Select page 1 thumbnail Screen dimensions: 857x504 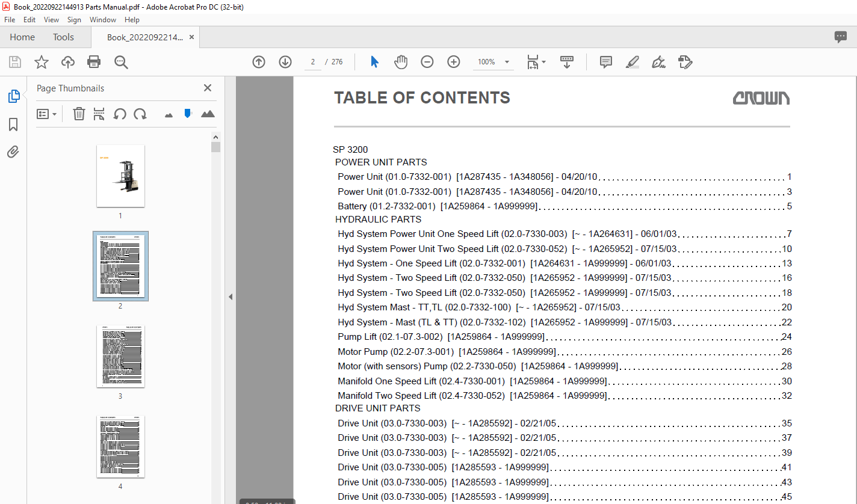pos(120,176)
